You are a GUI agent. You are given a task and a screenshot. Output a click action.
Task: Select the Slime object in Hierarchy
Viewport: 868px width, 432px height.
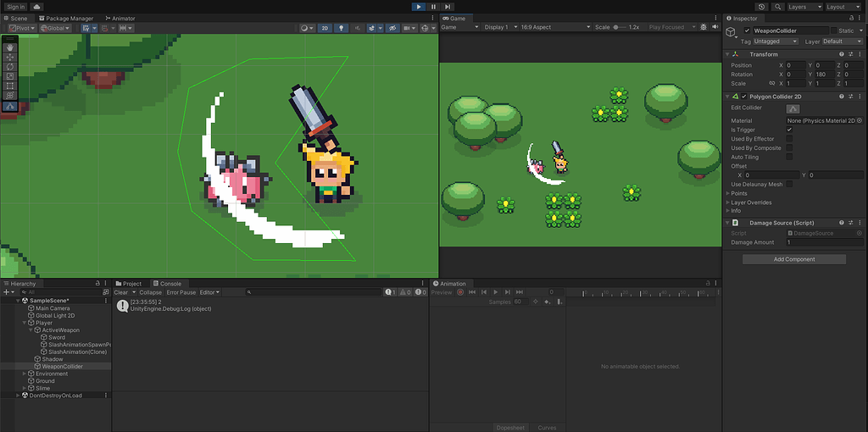pyautogui.click(x=42, y=388)
